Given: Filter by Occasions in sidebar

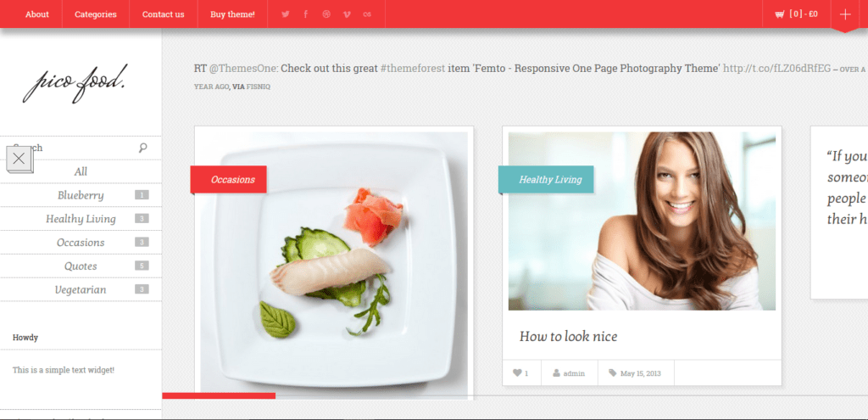Looking at the screenshot, I should coord(81,242).
